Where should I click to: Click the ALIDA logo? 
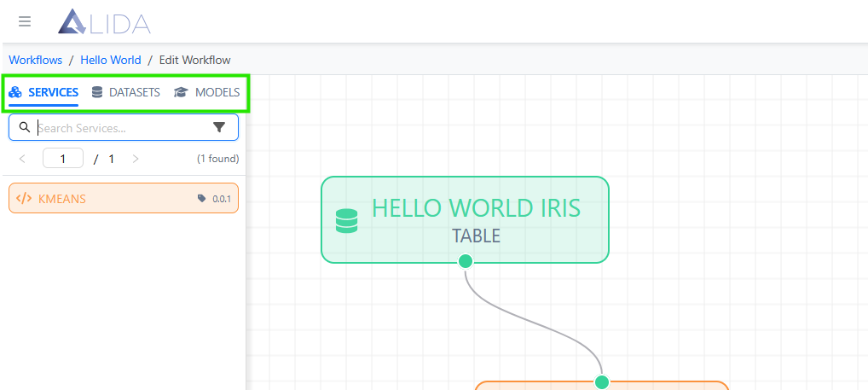104,22
